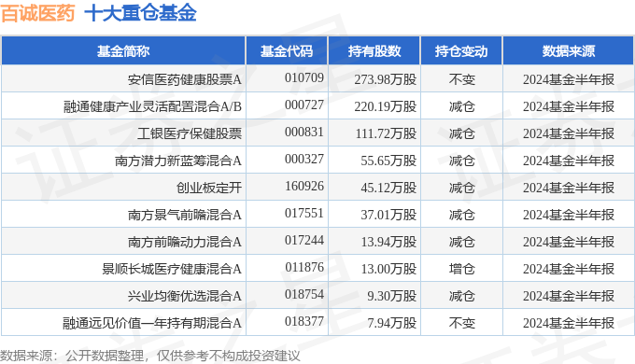Viewport: 635px width, 364px height.
Task: Click fund code 011876
Action: [304, 268]
